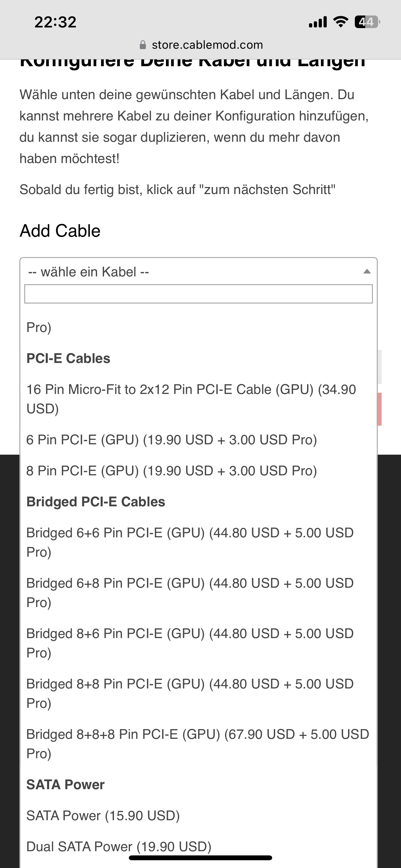401x868 pixels.
Task: Tap the red button behind the dropdown
Action: tap(379, 409)
